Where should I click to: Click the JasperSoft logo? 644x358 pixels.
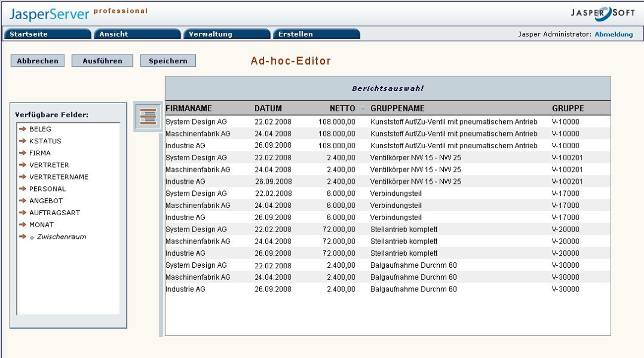pyautogui.click(x=602, y=13)
